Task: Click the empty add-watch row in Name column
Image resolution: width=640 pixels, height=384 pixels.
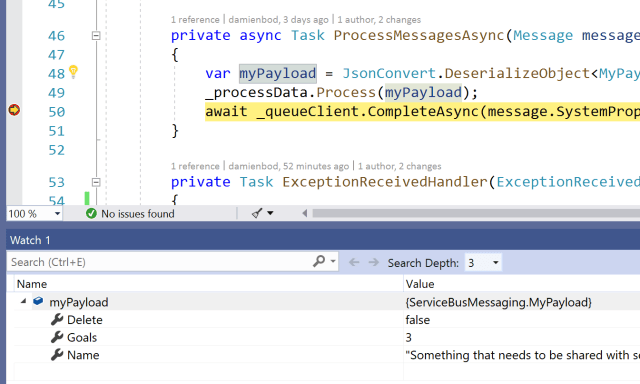Action: coord(208,372)
